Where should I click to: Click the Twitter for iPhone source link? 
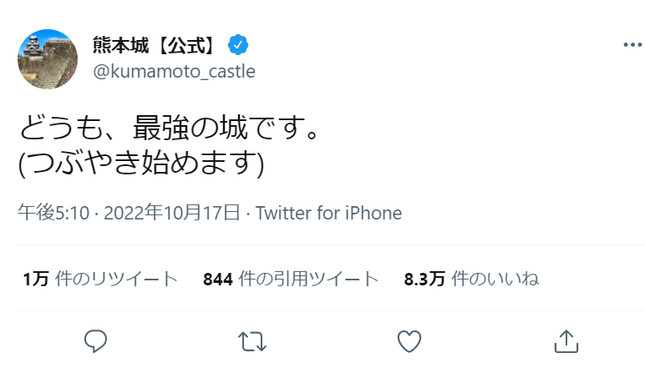(x=329, y=213)
